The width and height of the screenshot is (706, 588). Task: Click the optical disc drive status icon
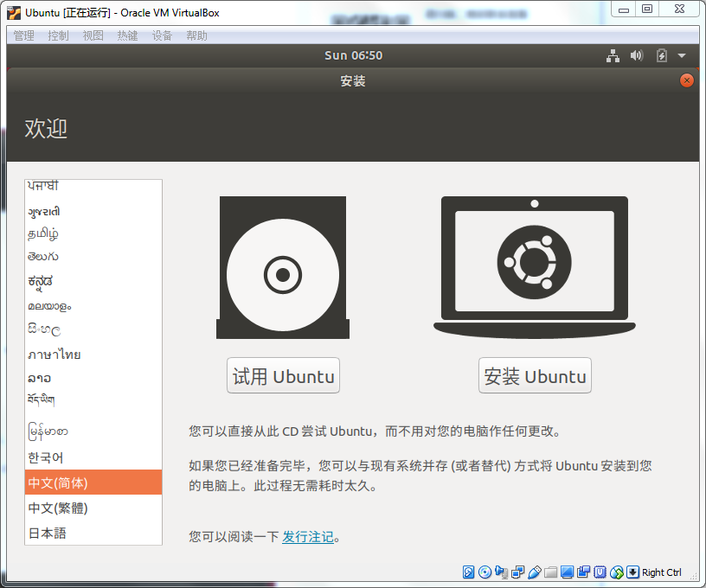[485, 572]
